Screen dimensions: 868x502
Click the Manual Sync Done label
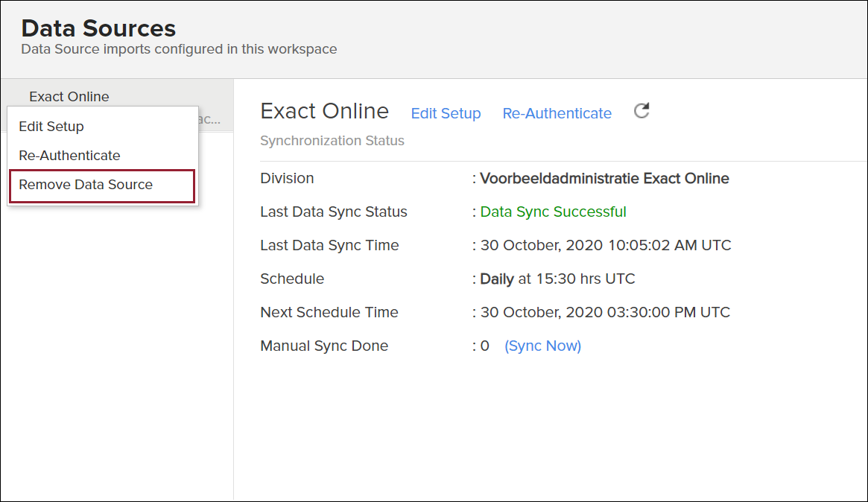point(323,346)
